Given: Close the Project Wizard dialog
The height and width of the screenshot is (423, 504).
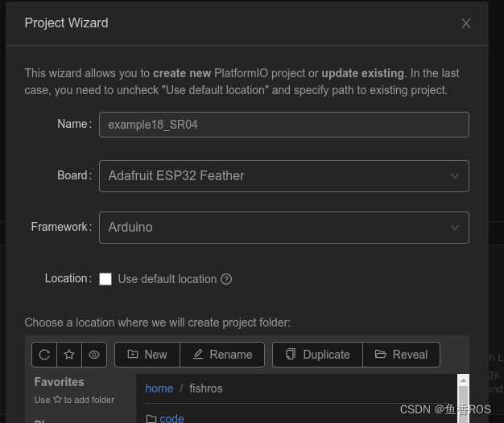Looking at the screenshot, I should pyautogui.click(x=465, y=23).
